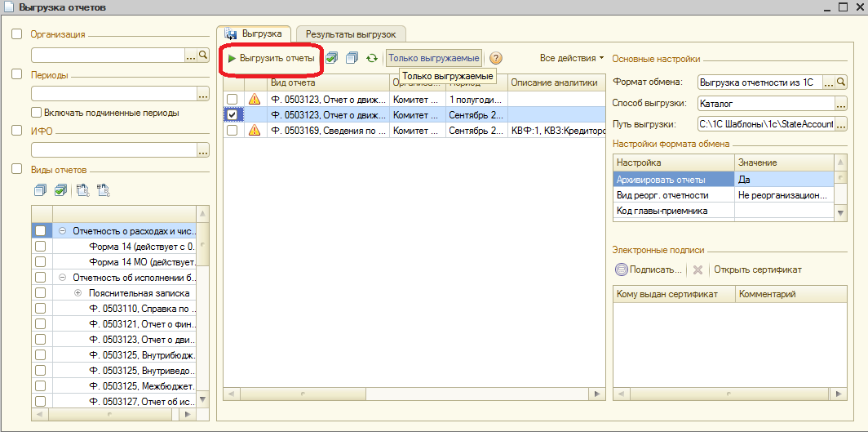868x432 pixels.
Task: Collapse Отчетность об исполнении tree node
Action: [x=62, y=277]
